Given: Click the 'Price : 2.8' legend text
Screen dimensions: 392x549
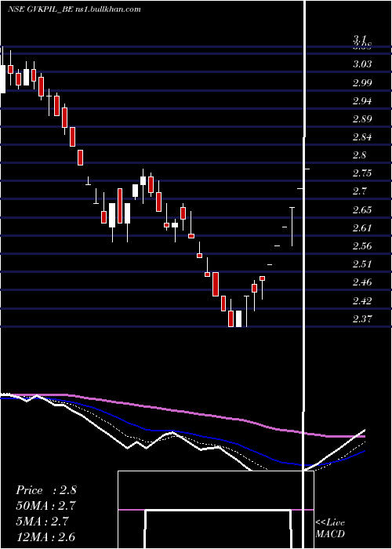Looking at the screenshot, I should [45, 490].
